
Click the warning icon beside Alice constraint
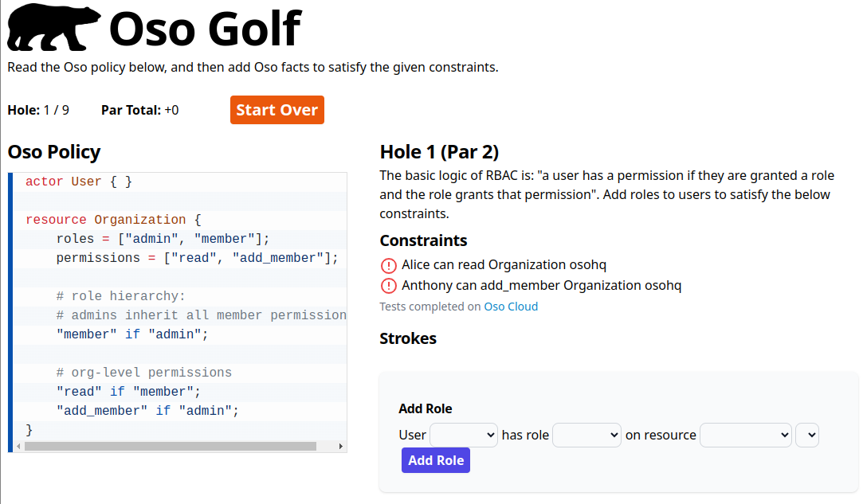coord(388,265)
